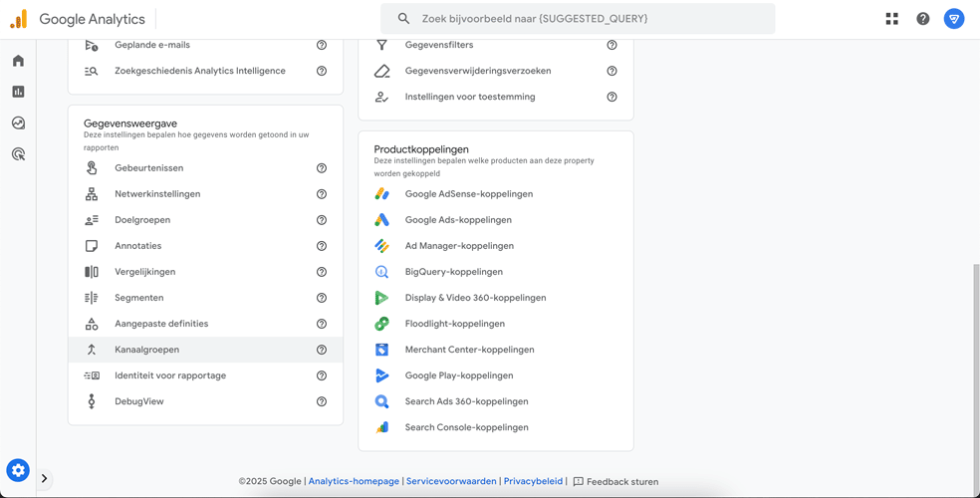This screenshot has width=980, height=498.
Task: Open the account avatar in top bar
Action: pos(954,19)
